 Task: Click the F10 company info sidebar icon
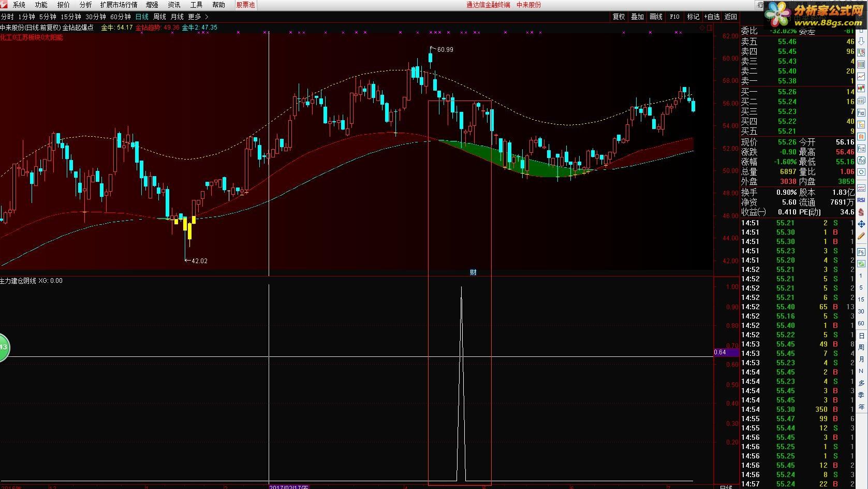[x=861, y=112]
